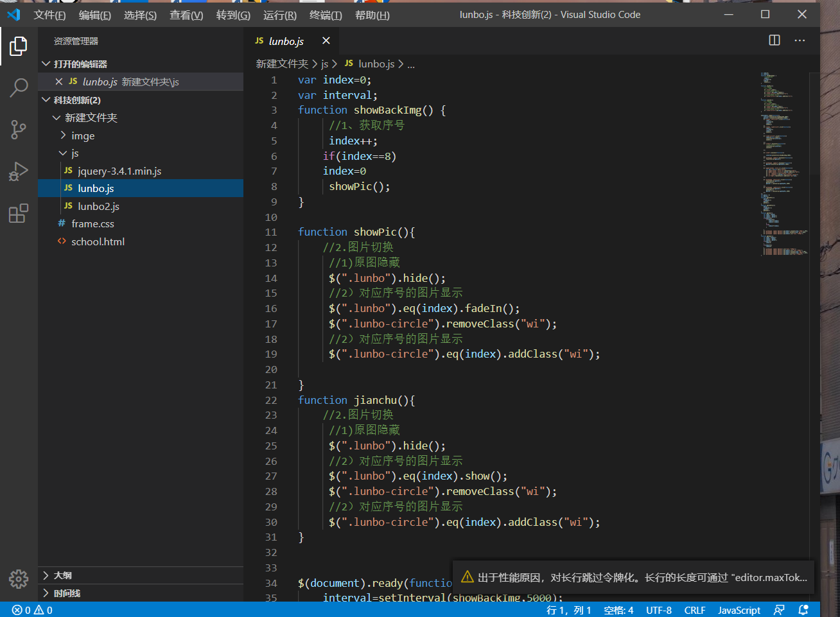Image resolution: width=840 pixels, height=617 pixels.
Task: Change language mode JavaScript
Action: coord(739,610)
